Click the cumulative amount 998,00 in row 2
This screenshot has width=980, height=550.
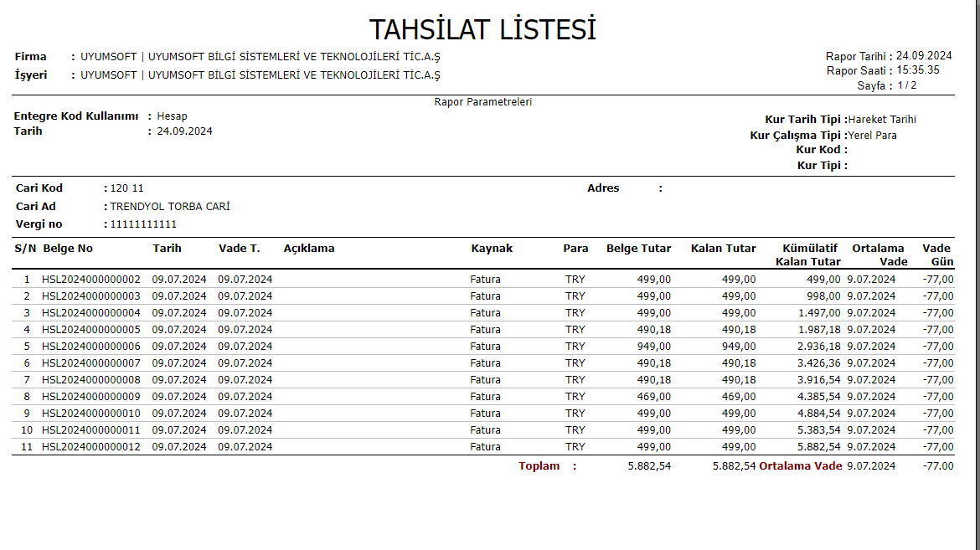tap(823, 296)
